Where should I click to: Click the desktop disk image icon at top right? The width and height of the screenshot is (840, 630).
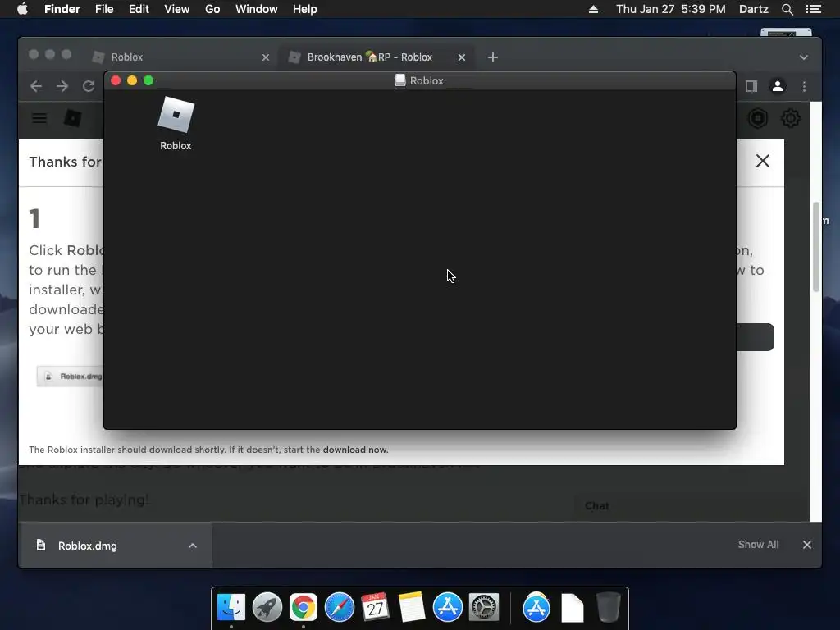786,32
